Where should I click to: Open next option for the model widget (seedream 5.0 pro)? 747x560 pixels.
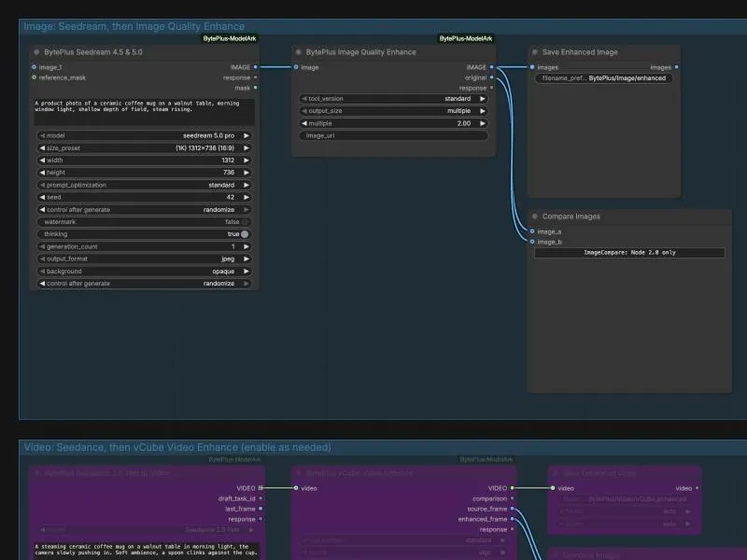247,135
